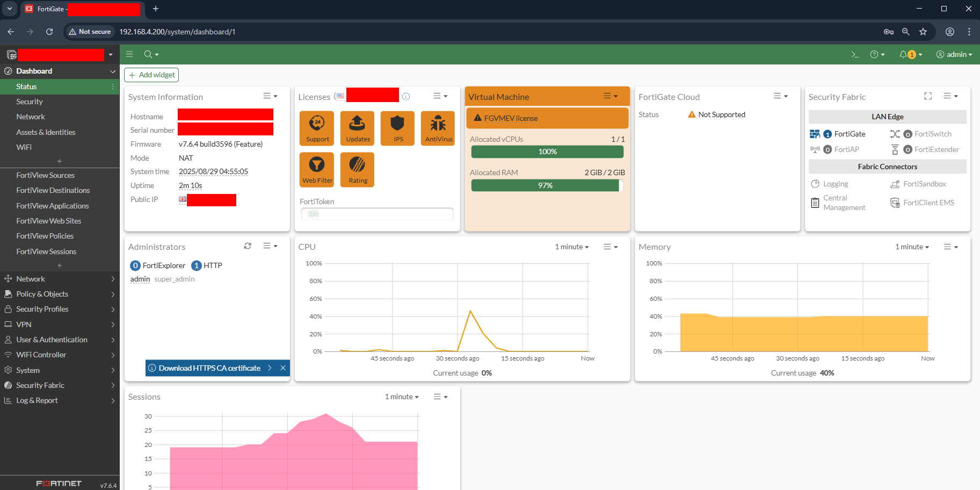Click the FortiClient EMS fabric connector
Screen dimensions: 980x490
pos(923,203)
